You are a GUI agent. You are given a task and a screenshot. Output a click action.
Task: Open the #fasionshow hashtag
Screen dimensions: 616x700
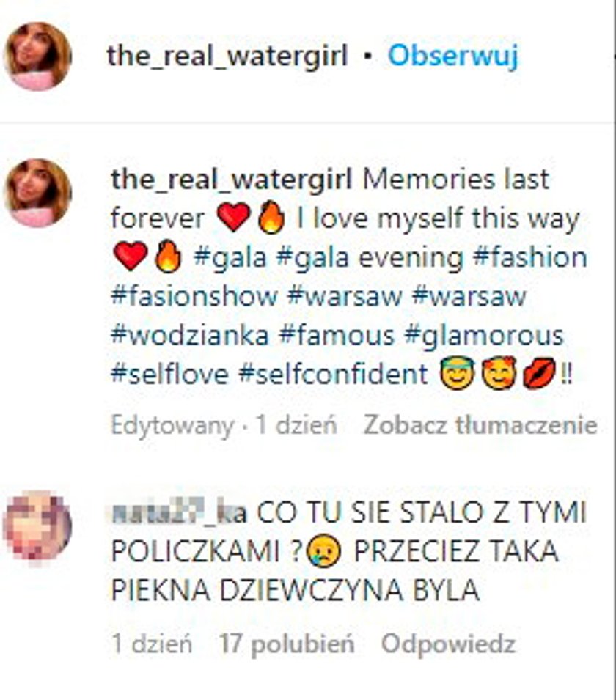(x=194, y=296)
